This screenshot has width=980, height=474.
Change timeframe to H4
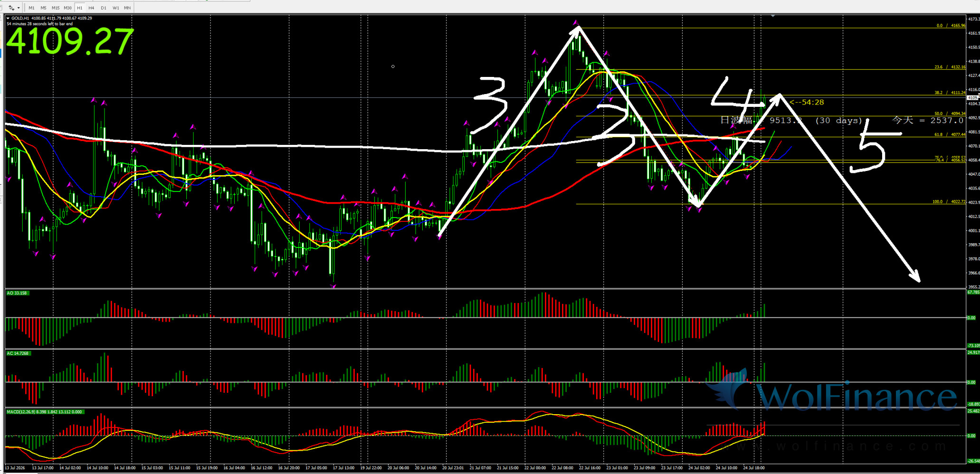click(91, 8)
